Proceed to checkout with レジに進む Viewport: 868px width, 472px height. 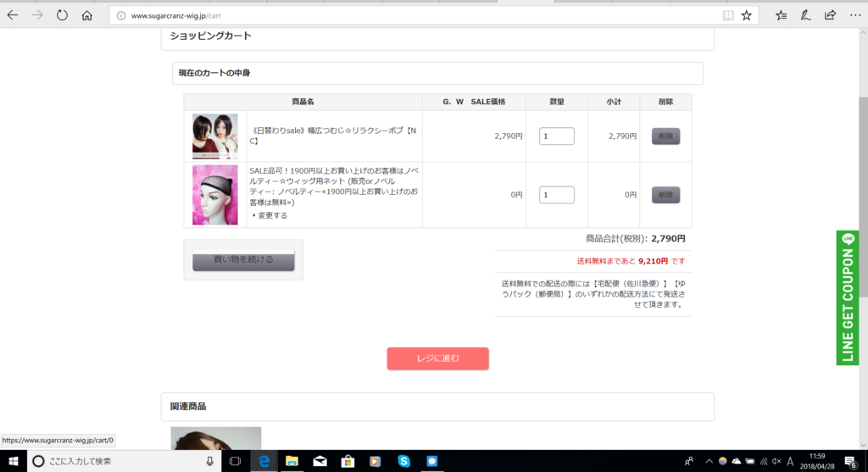(437, 358)
